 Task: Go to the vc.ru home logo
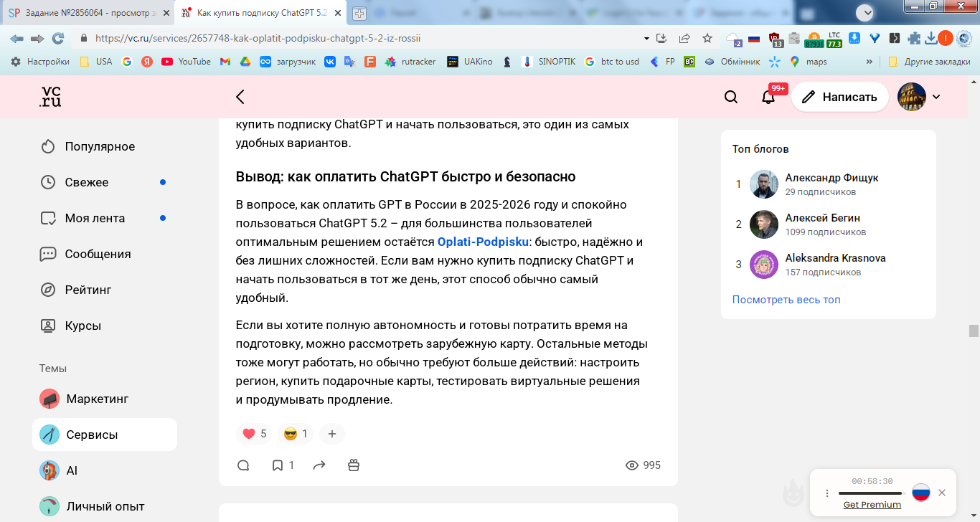(x=50, y=97)
